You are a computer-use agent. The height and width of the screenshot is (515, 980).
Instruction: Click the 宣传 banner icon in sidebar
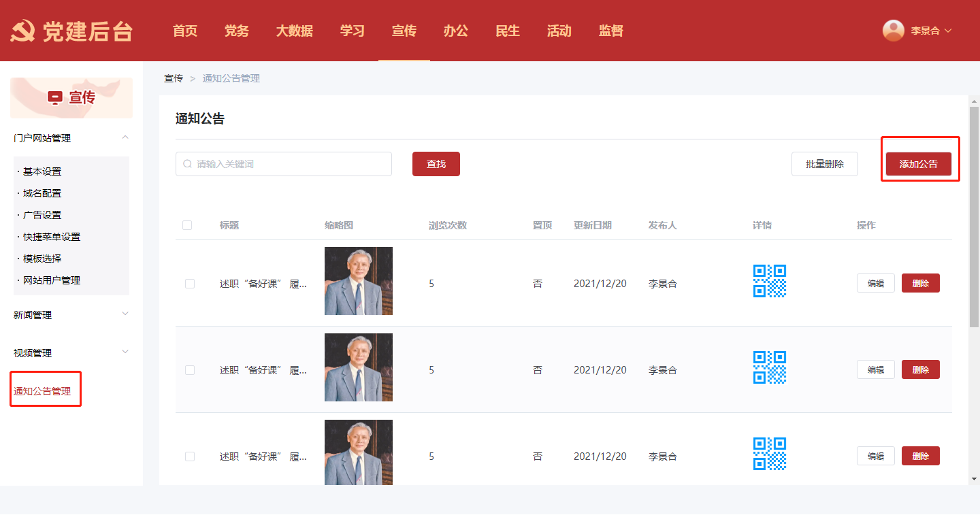tap(55, 98)
